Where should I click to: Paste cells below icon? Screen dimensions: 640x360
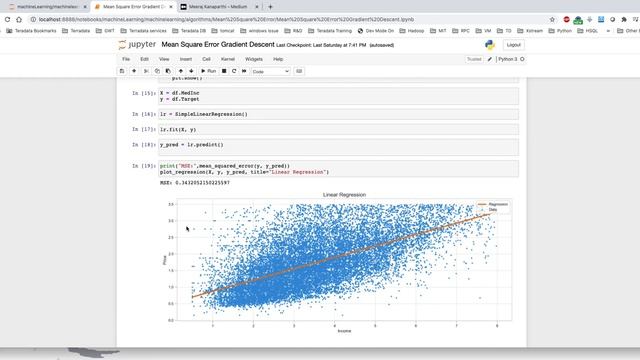click(x=168, y=71)
